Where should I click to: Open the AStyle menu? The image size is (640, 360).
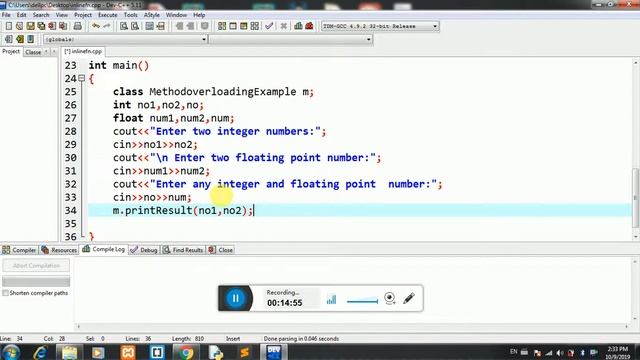pyautogui.click(x=151, y=15)
